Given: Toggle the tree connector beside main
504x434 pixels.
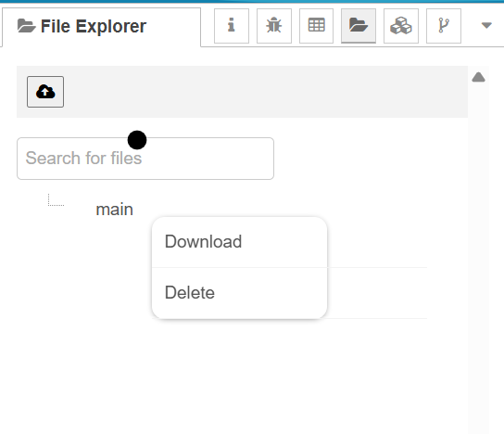Looking at the screenshot, I should 56,199.
